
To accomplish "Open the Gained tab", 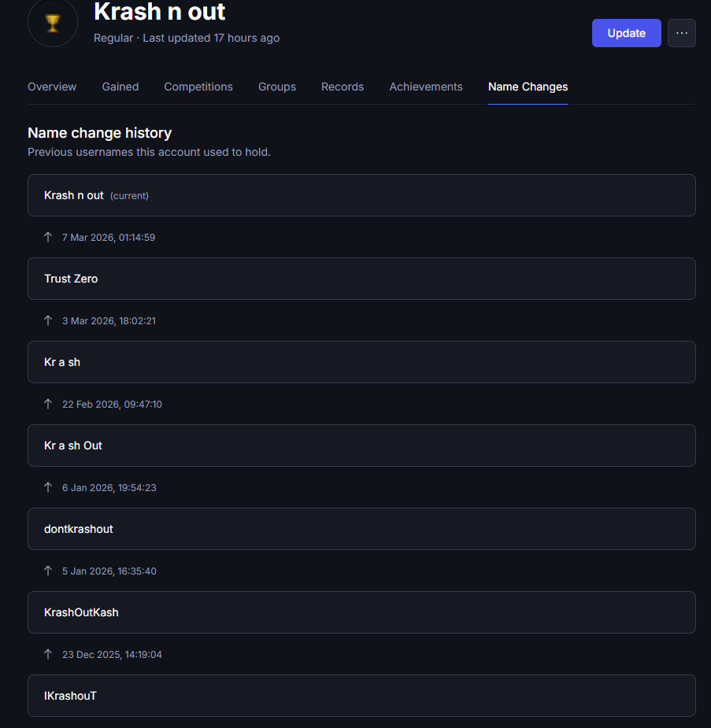I will [x=120, y=87].
